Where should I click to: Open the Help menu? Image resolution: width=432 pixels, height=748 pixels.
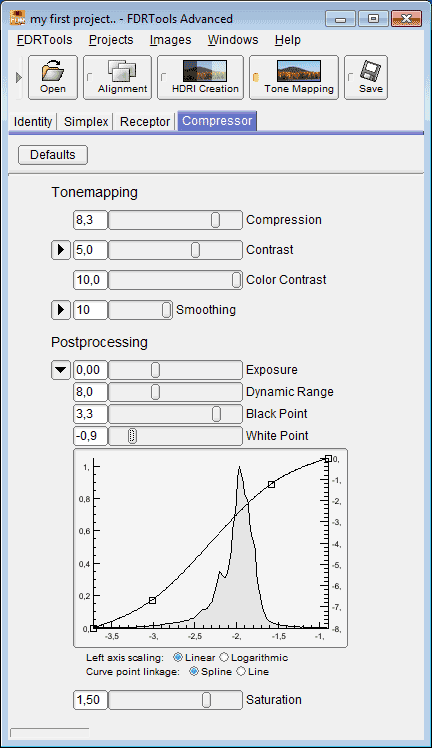point(288,40)
